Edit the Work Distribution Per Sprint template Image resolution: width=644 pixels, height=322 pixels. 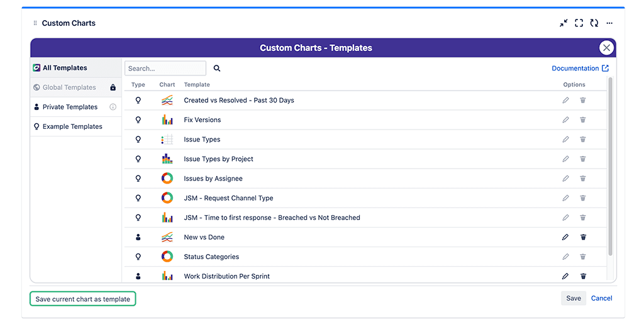point(565,276)
